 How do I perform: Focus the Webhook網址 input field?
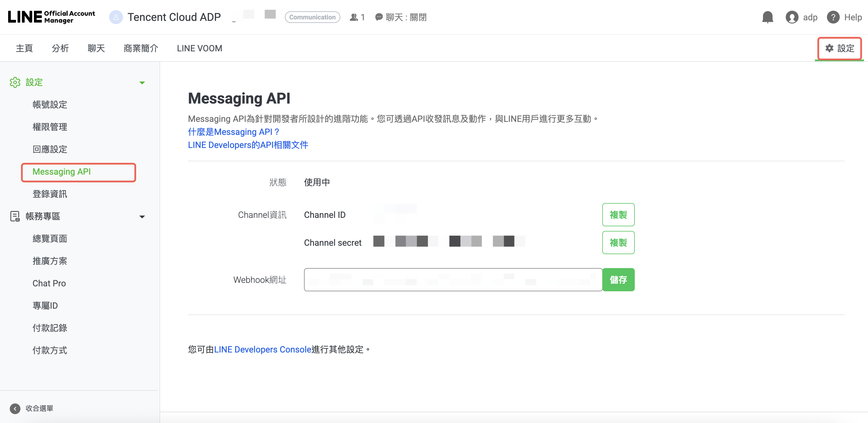point(453,279)
